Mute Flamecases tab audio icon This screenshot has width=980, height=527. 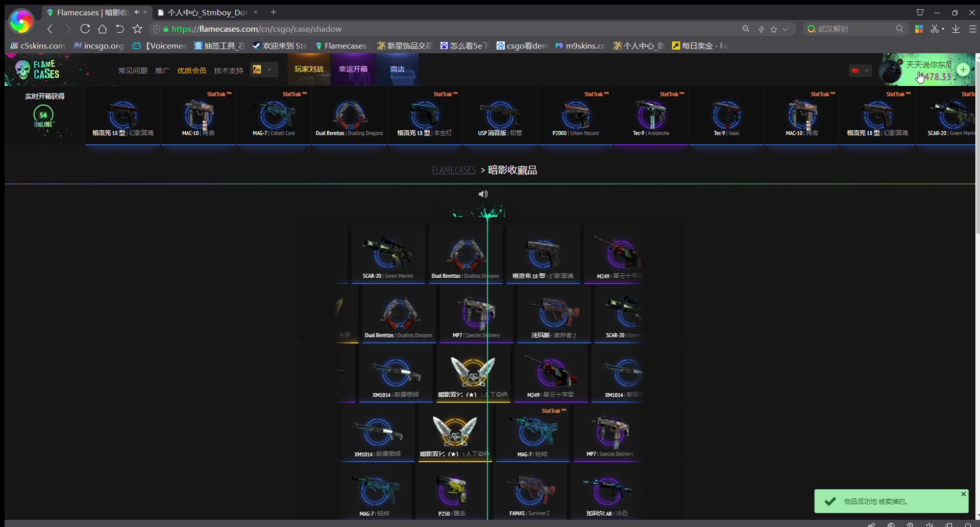pyautogui.click(x=137, y=12)
